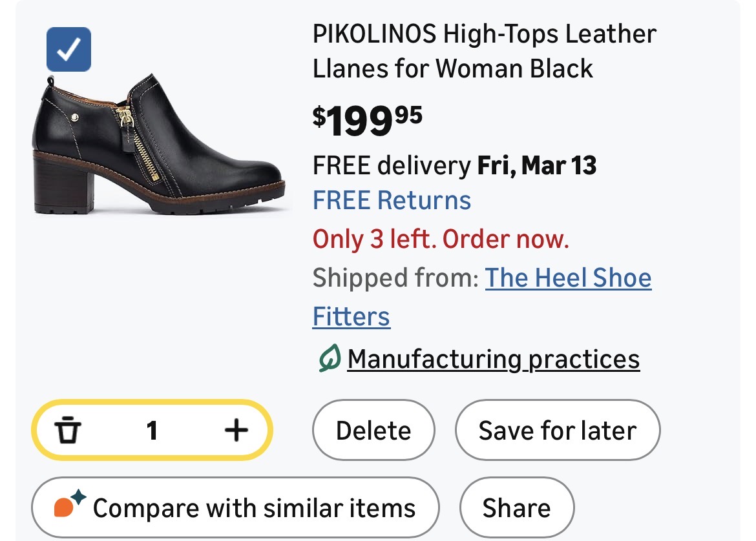Click the Shipped from label
Viewport: 756px width, 541px height.
coord(395,278)
